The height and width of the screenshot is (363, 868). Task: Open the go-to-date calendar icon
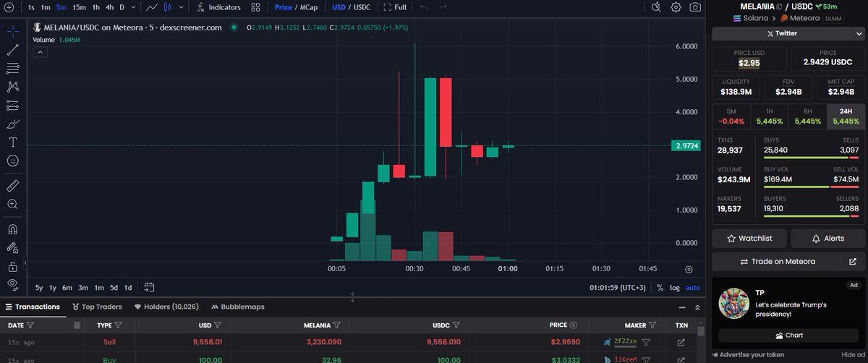149,287
